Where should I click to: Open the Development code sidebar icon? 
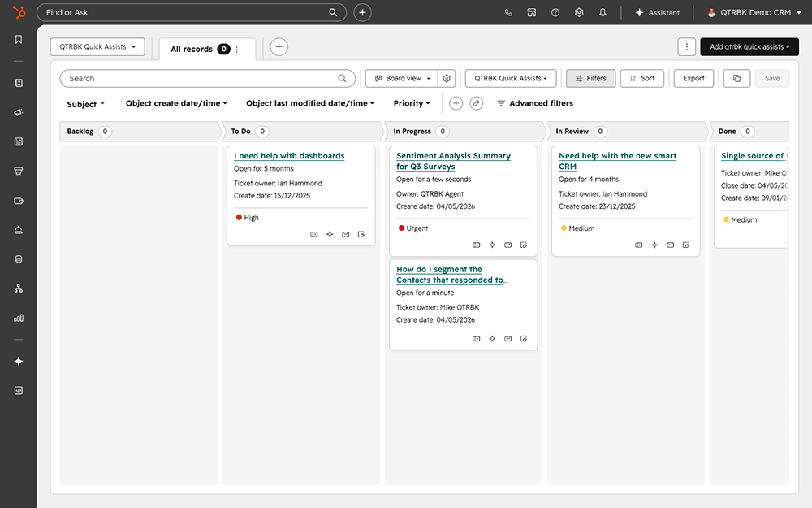coord(19,391)
